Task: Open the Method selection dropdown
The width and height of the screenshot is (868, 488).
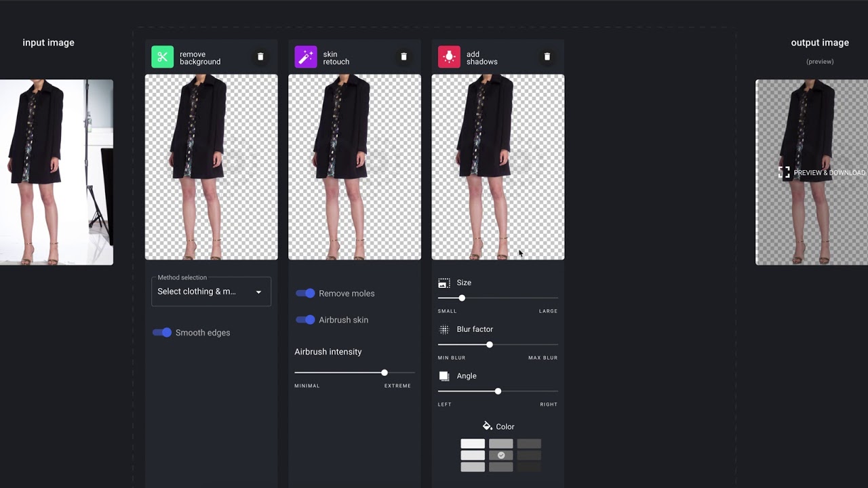Action: pyautogui.click(x=211, y=291)
